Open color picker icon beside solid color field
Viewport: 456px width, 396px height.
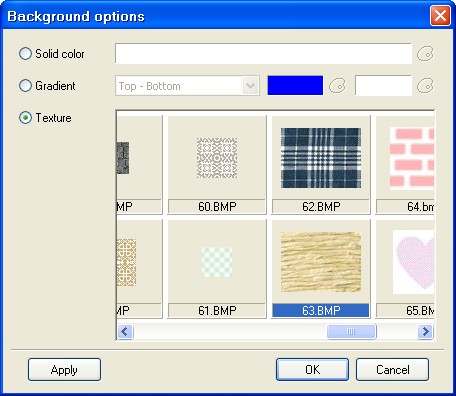(425, 54)
